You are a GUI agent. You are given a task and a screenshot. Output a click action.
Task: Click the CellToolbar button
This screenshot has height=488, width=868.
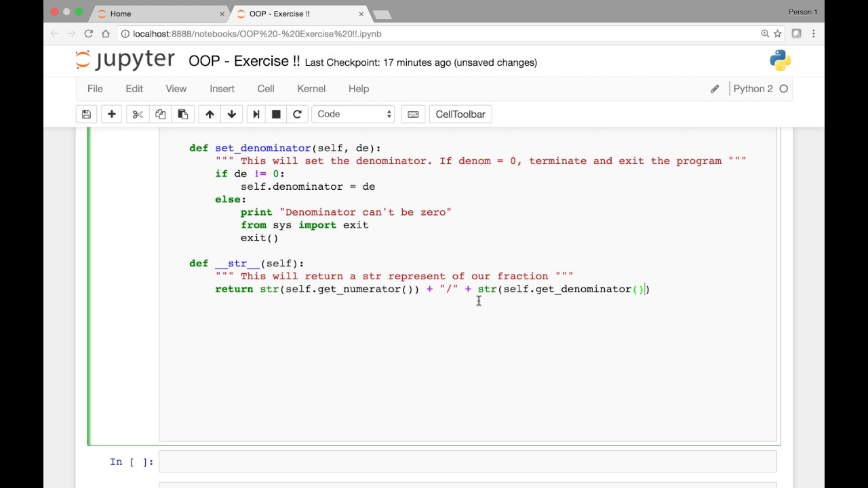[x=460, y=114]
